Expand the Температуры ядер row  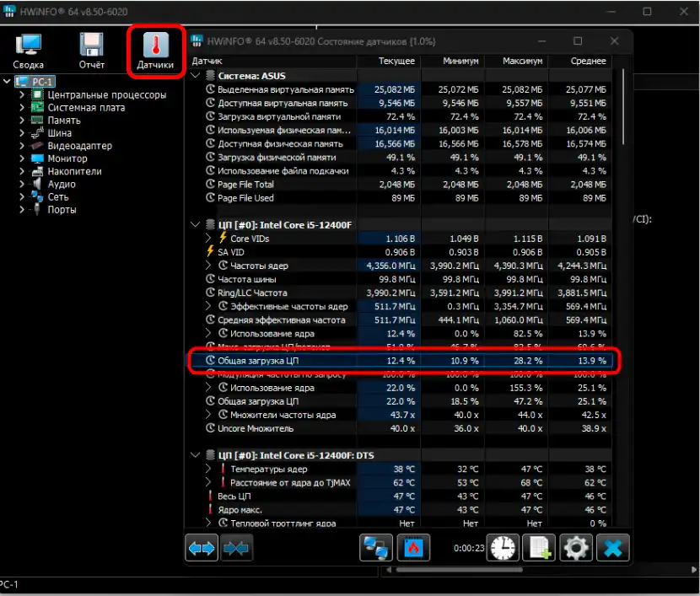(x=208, y=469)
